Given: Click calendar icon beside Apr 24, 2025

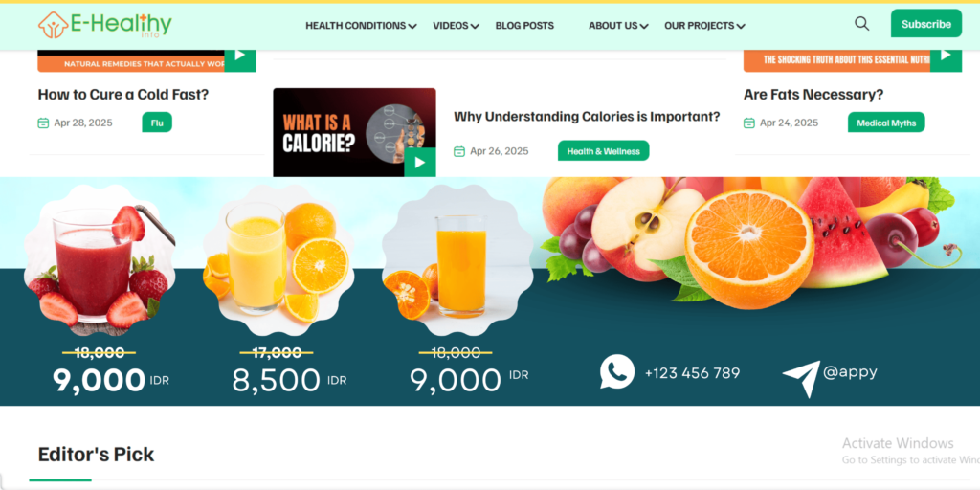Looking at the screenshot, I should click(748, 122).
